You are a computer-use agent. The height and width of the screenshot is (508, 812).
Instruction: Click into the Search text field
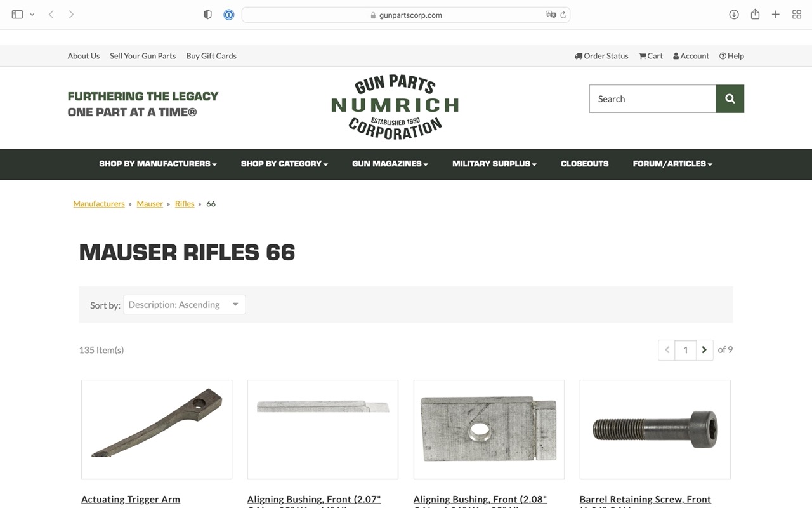(x=653, y=98)
